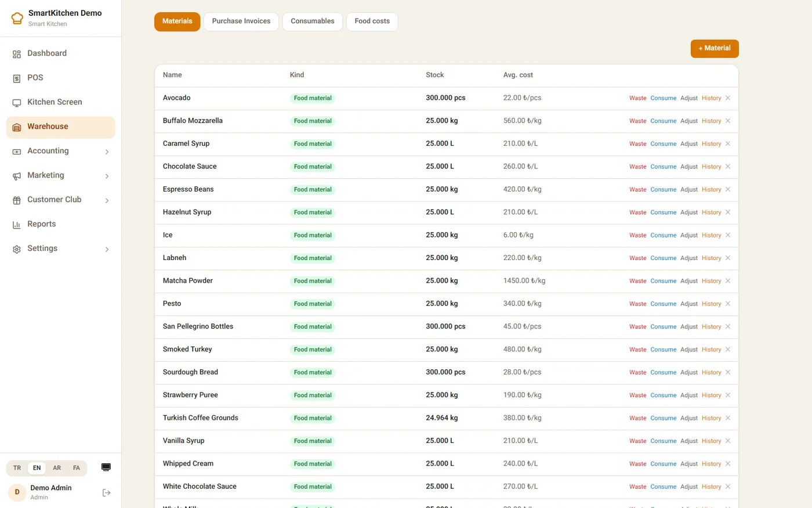Click the X icon for Pesto
The width and height of the screenshot is (812, 508).
tap(728, 304)
